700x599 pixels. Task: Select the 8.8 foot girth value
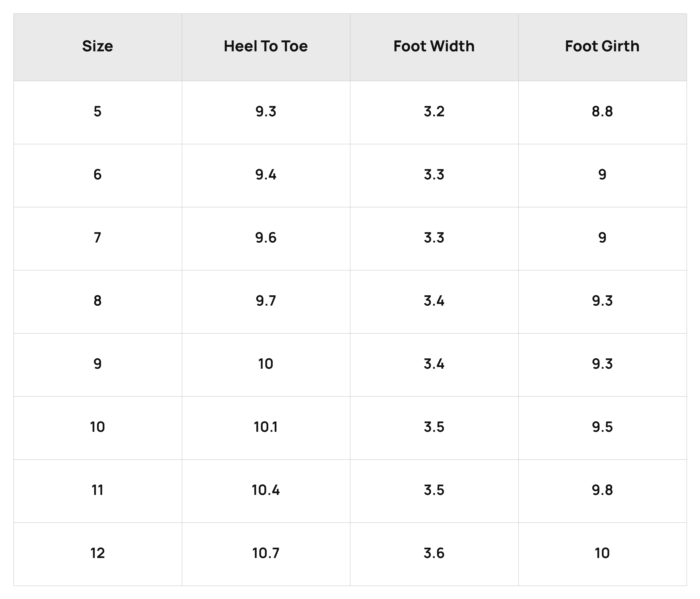tap(602, 111)
